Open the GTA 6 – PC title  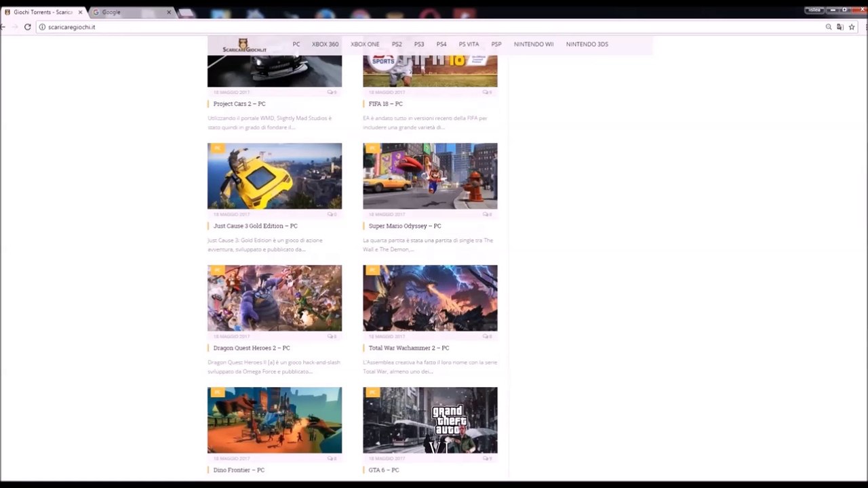[x=384, y=470]
